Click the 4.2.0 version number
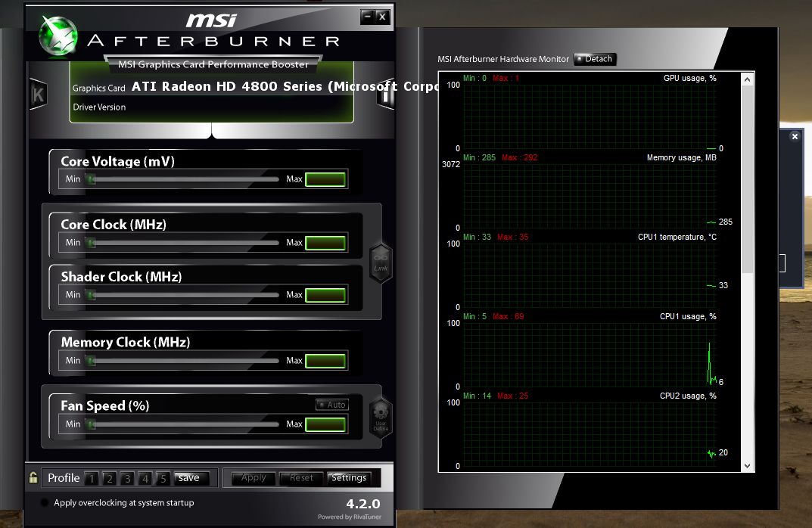Image resolution: width=812 pixels, height=528 pixels. pos(363,504)
